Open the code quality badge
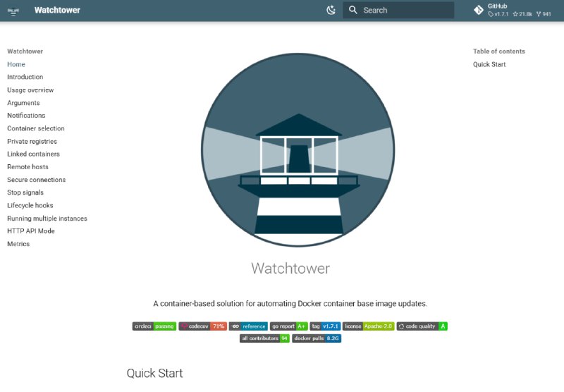 [422, 326]
